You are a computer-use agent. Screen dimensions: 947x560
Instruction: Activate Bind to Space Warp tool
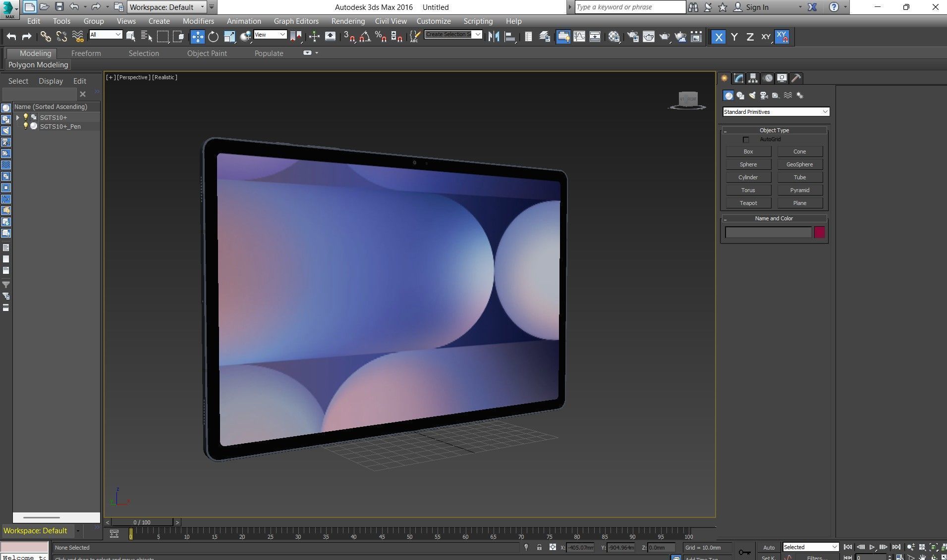click(x=78, y=36)
